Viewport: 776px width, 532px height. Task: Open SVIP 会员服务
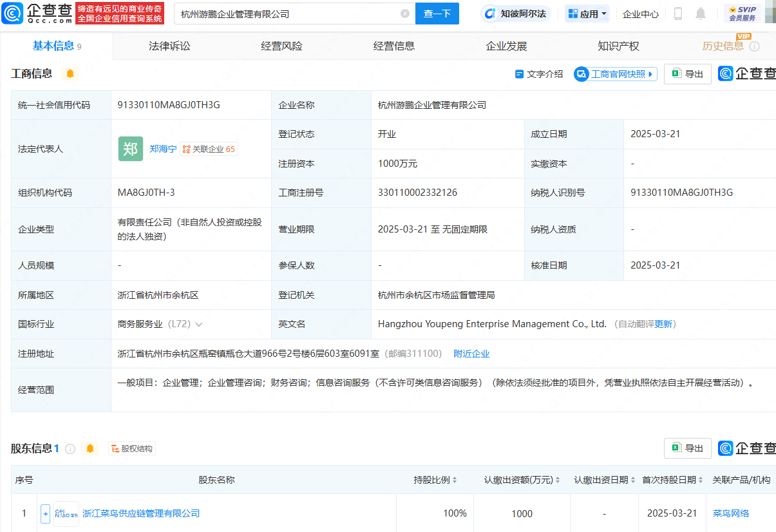[743, 14]
